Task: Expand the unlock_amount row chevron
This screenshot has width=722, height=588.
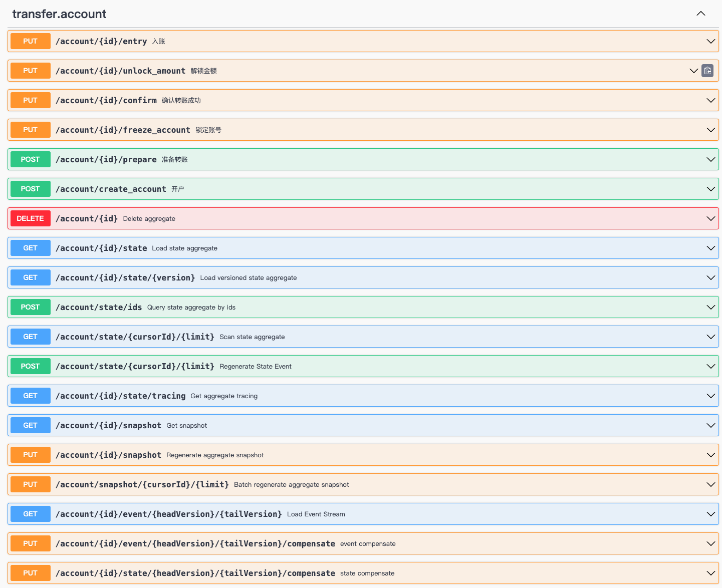Action: coord(693,71)
